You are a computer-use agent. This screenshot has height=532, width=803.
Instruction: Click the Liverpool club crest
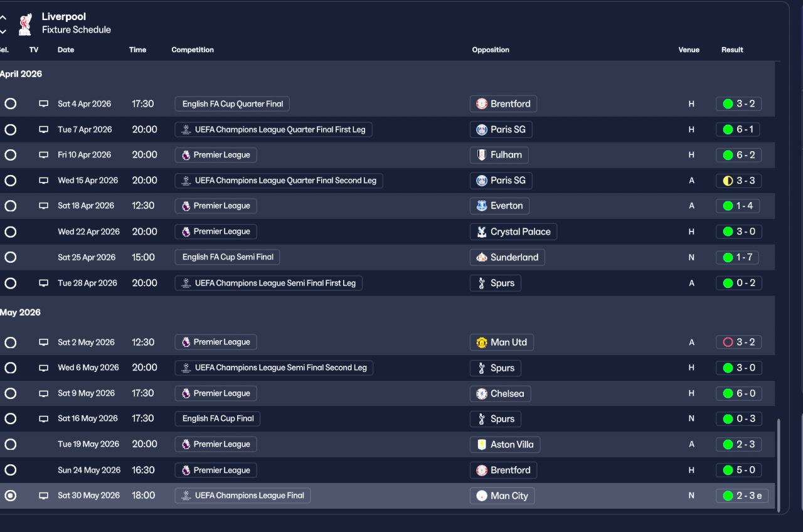pyautogui.click(x=25, y=24)
